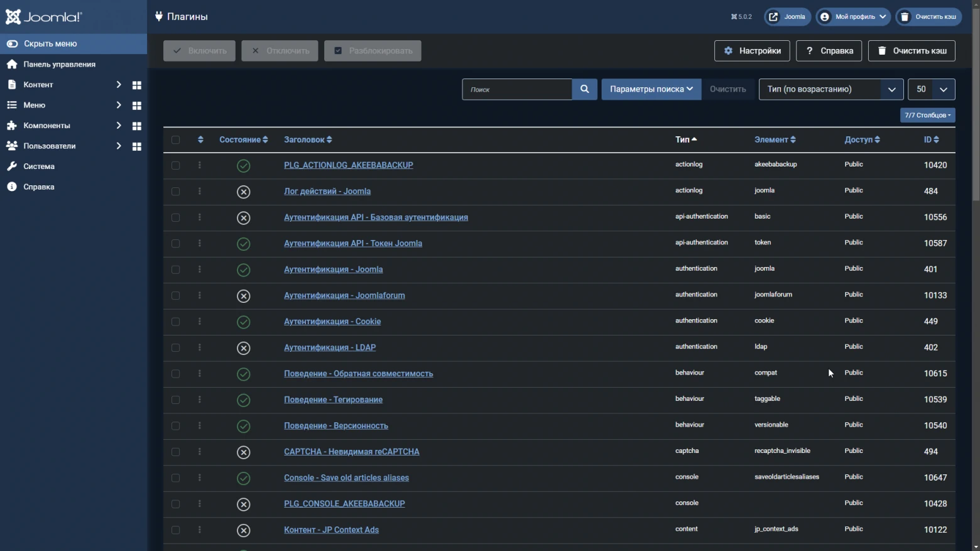Viewport: 980px width, 551px height.
Task: Enable the PLG_CONSOLE_AKEEBABACKUP plugin
Action: [x=244, y=505]
